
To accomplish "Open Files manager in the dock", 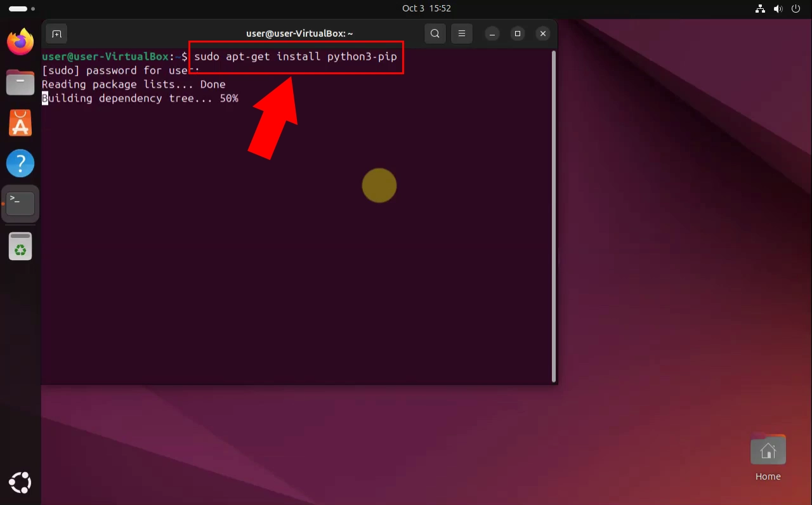I will 20,82.
